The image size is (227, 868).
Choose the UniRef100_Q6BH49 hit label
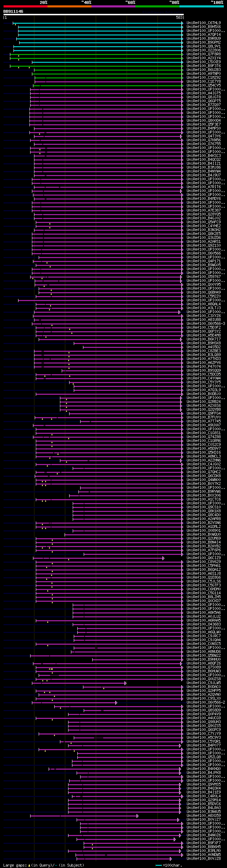204,293
